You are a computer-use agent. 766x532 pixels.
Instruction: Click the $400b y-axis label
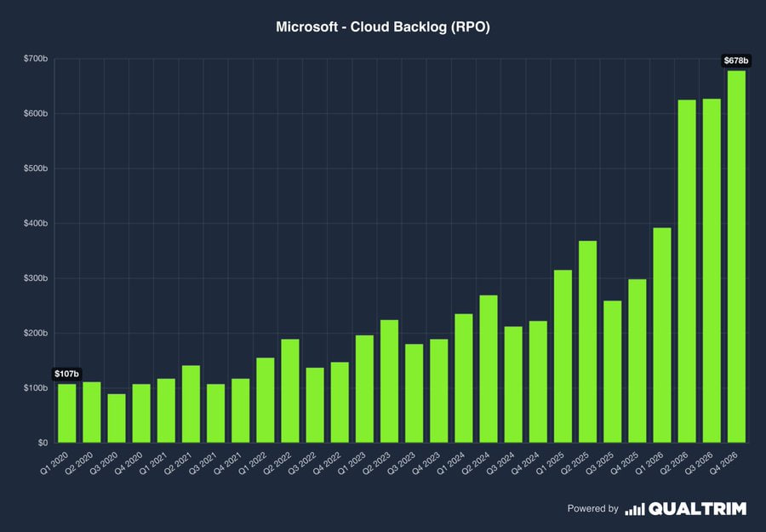point(36,223)
